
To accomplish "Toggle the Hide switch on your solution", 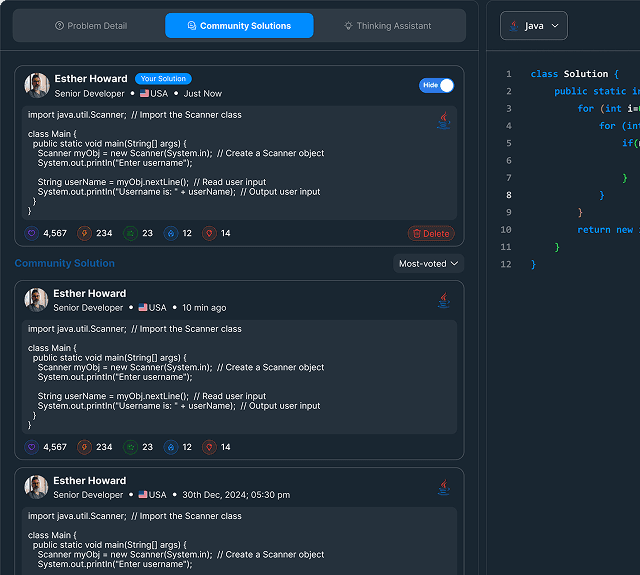I will pos(437,86).
